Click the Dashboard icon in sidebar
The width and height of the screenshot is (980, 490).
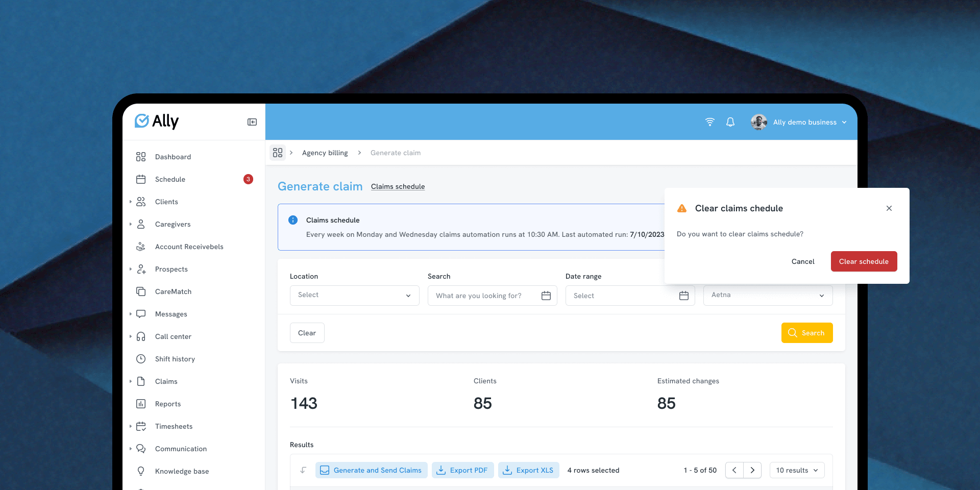coord(141,157)
